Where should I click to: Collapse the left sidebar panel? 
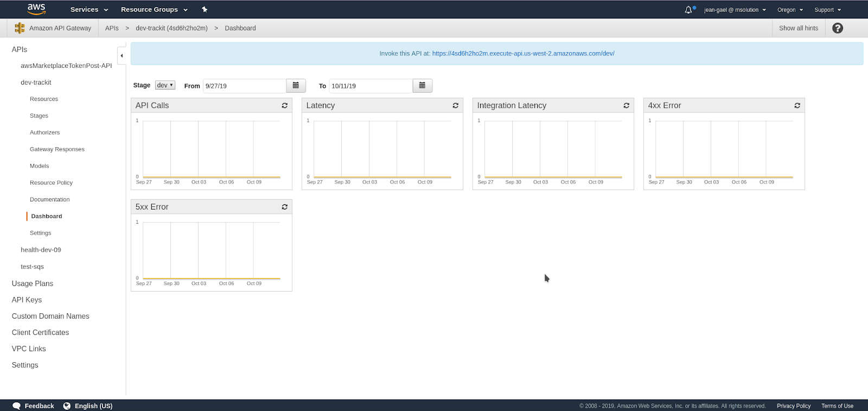(x=122, y=55)
